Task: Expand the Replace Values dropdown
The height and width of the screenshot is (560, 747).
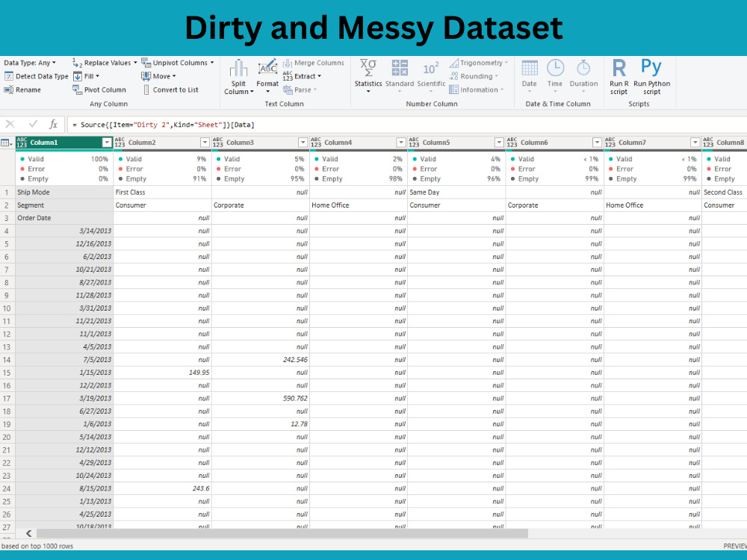Action: click(x=135, y=63)
